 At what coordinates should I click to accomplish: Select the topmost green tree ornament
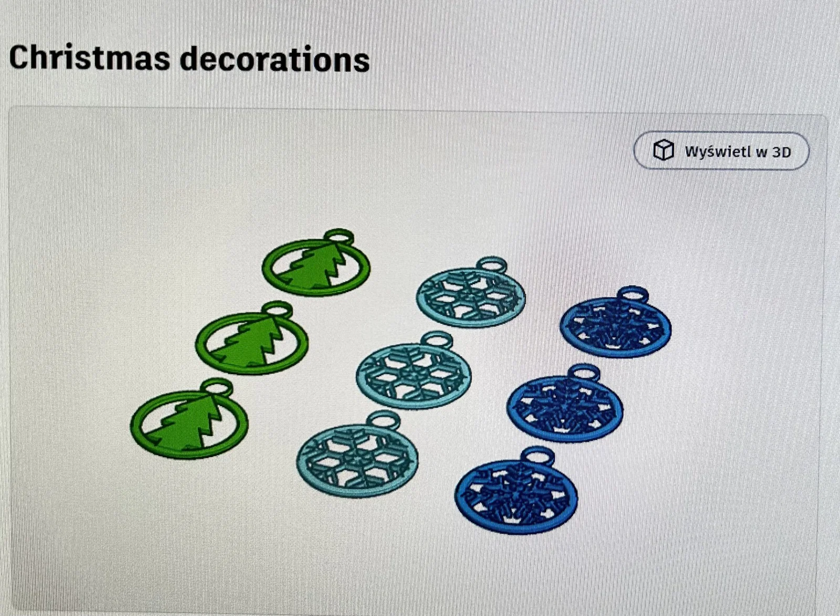pos(316,263)
